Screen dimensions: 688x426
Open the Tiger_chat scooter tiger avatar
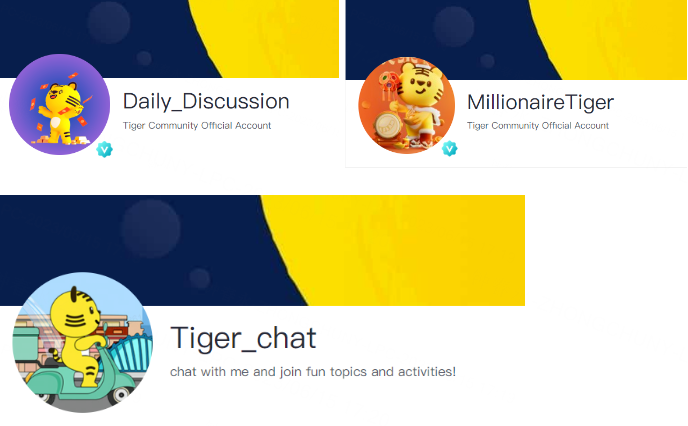[x=82, y=342]
